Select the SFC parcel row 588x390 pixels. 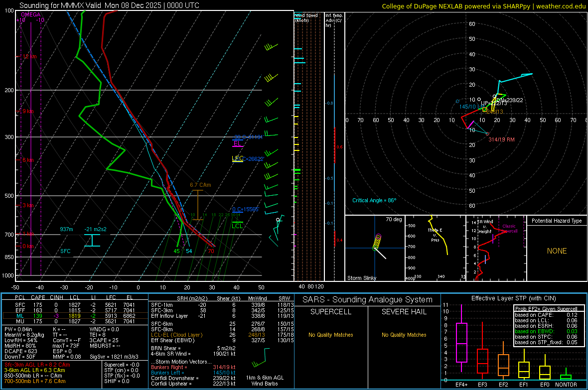coord(75,305)
